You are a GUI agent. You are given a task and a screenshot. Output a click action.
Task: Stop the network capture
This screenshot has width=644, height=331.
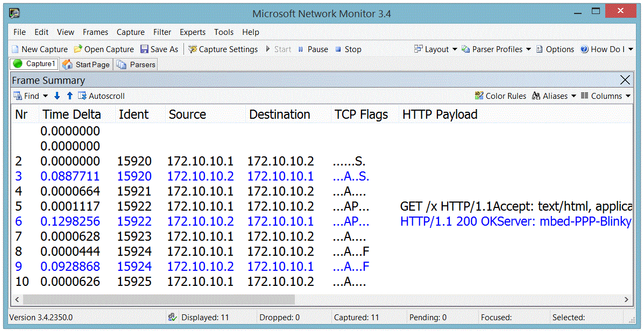point(348,49)
